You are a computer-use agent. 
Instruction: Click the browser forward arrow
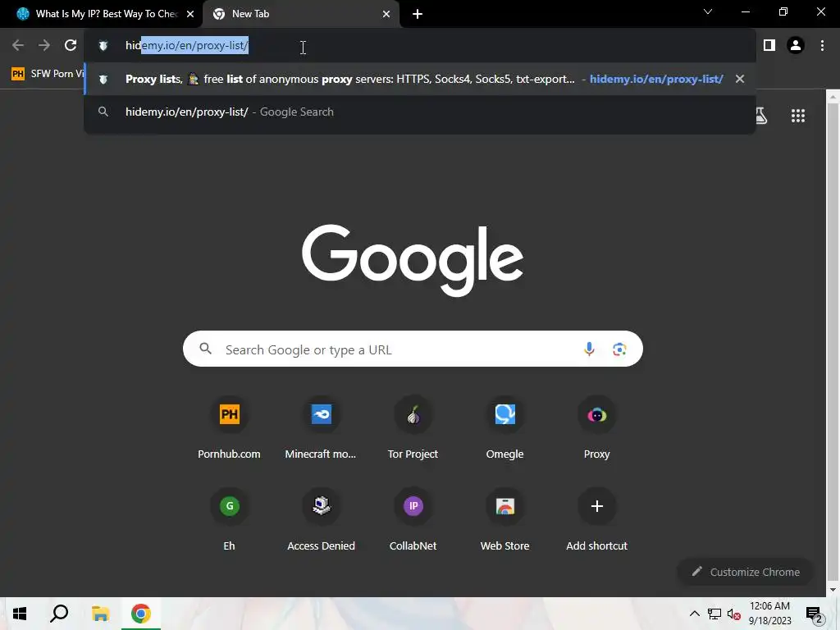(x=44, y=46)
